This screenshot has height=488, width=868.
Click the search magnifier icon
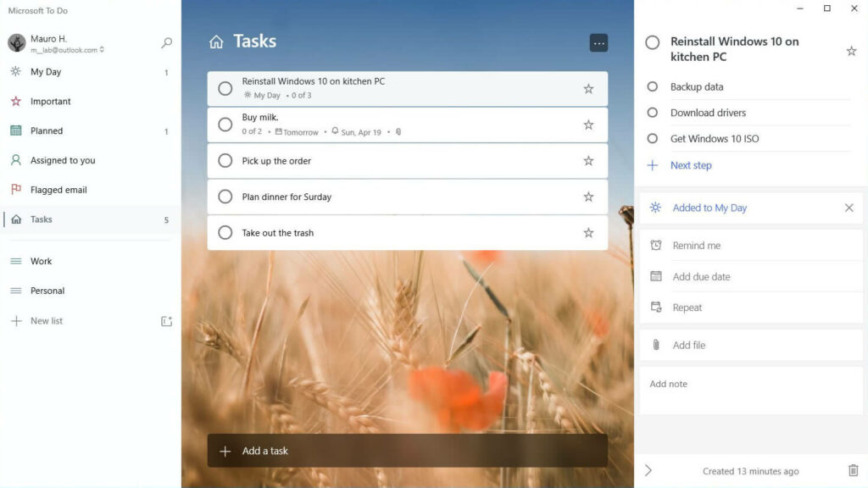pos(167,42)
